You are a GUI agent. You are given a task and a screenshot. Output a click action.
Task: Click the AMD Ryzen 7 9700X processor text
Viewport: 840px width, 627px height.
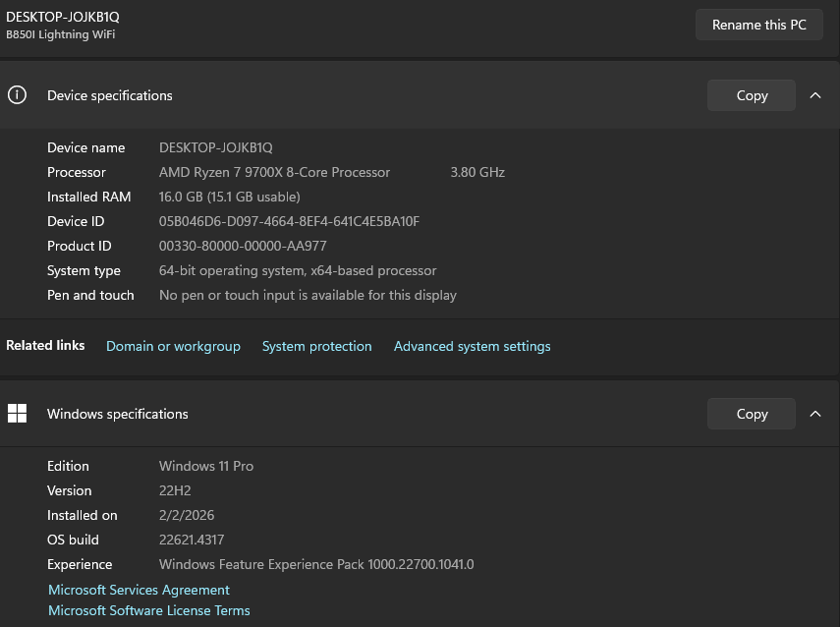[274, 172]
